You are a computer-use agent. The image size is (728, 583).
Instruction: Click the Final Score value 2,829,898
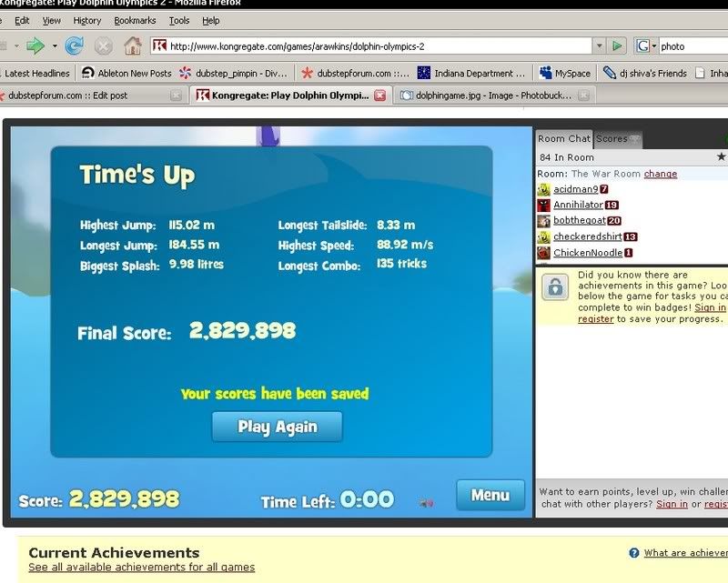pos(242,331)
